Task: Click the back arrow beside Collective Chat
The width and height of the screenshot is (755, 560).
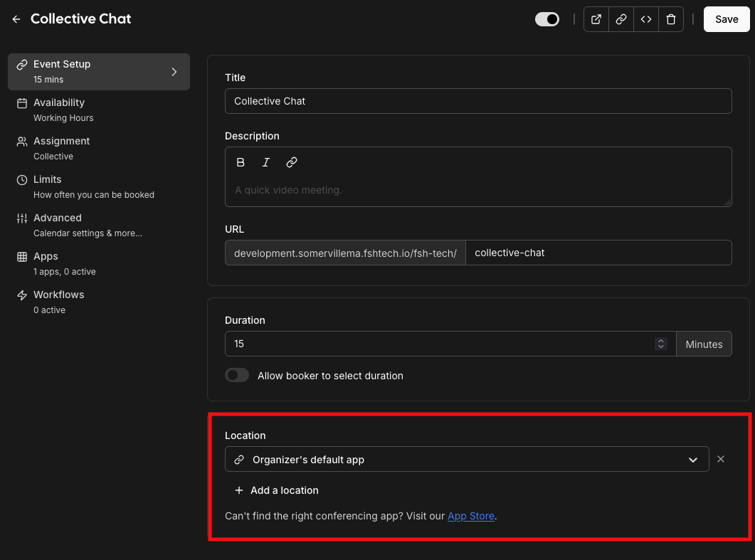Action: (x=16, y=19)
